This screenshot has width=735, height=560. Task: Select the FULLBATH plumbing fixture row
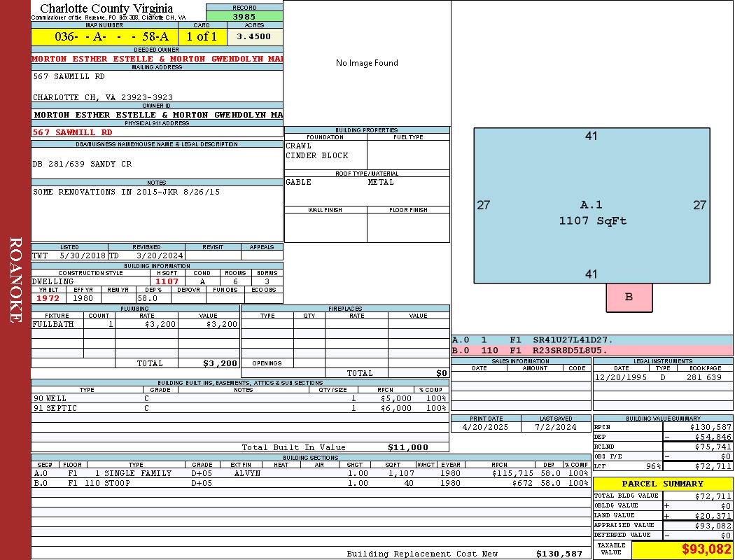(x=135, y=325)
